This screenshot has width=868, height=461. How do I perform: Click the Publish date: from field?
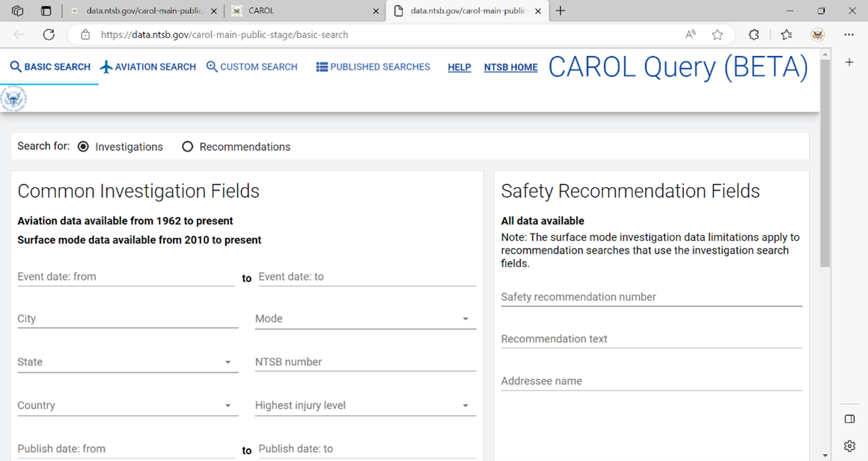click(126, 449)
